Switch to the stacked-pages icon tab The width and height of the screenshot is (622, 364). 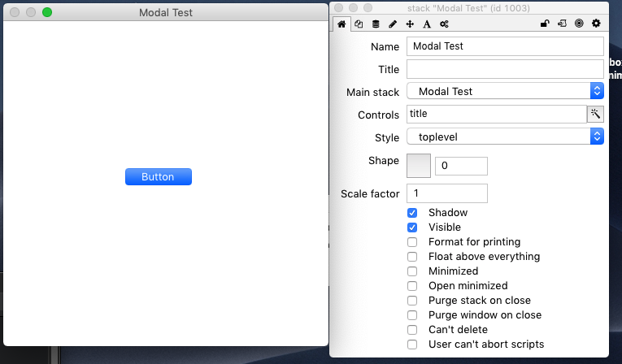[x=359, y=24]
